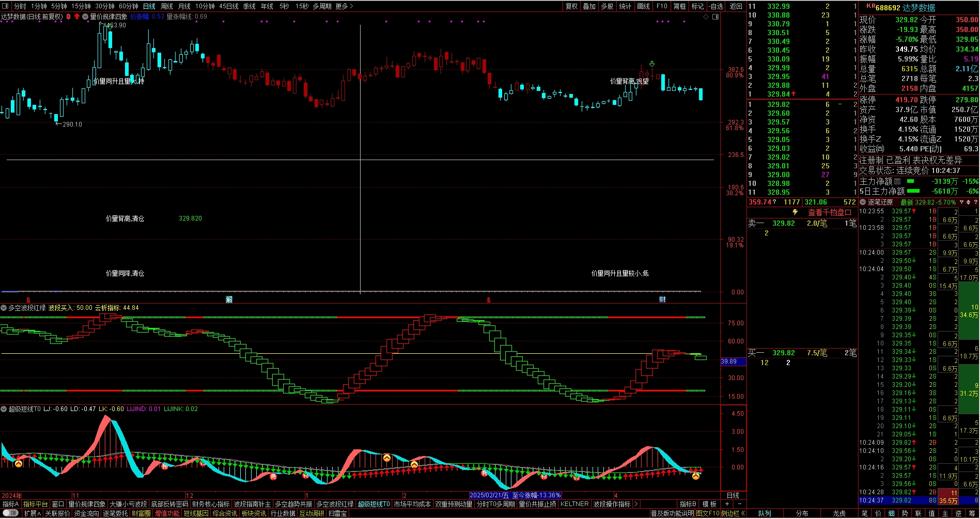Open the 队列 tab below the order book
This screenshot has width=980, height=519.
click(765, 513)
